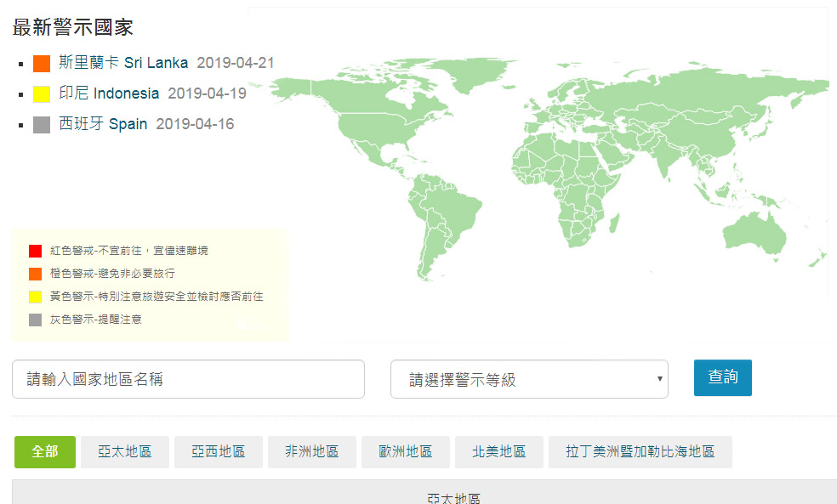Screen dimensions: 837x504
Task: Click the yellow 黃色警示 legend square
Action: (35, 297)
